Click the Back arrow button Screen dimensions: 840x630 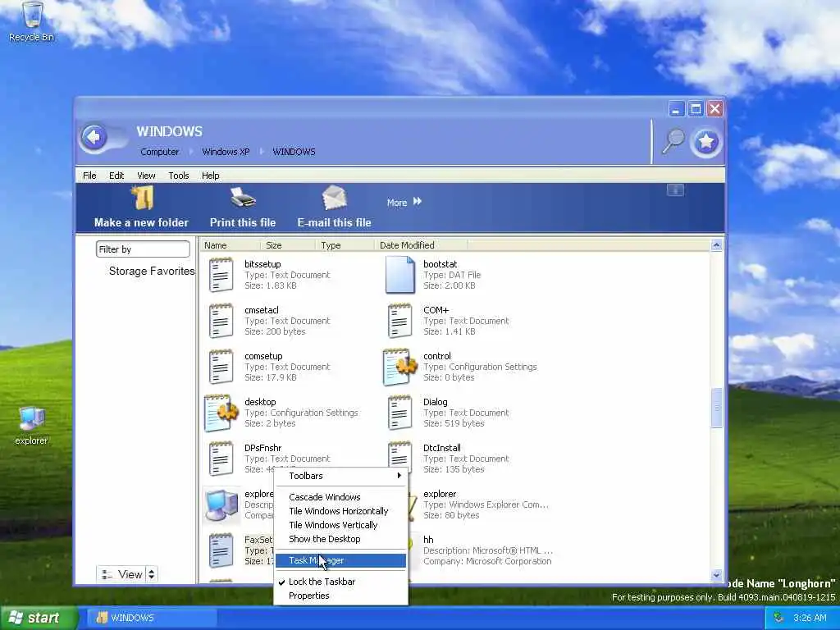click(94, 138)
